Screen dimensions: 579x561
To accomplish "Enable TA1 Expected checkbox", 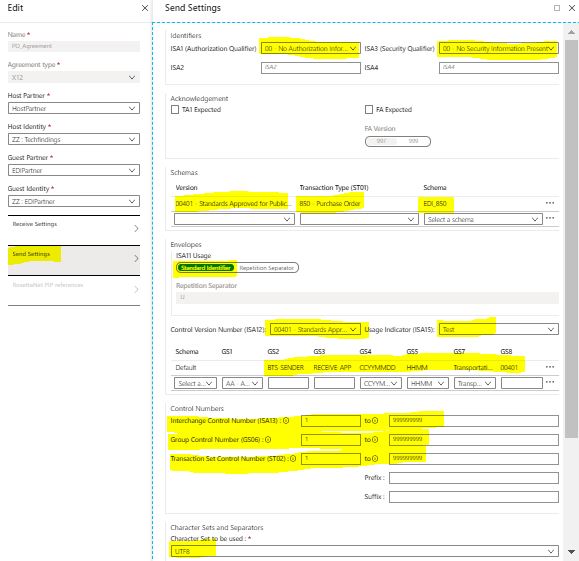I will pyautogui.click(x=175, y=109).
